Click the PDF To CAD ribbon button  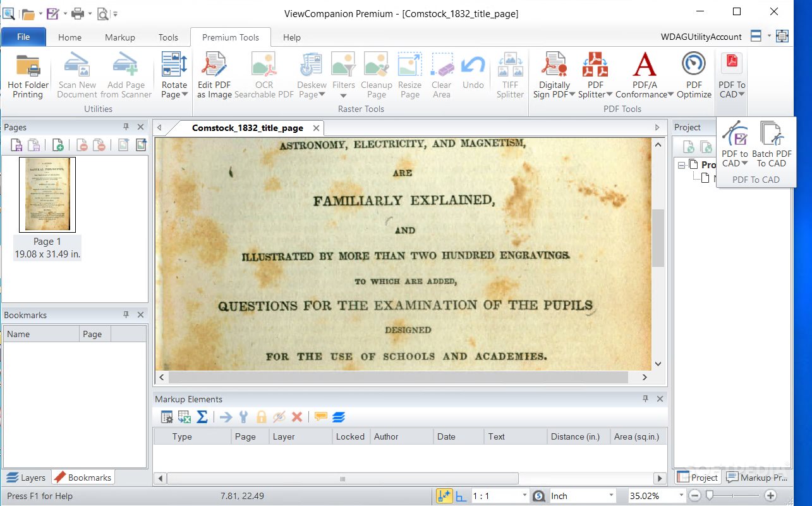tap(732, 75)
